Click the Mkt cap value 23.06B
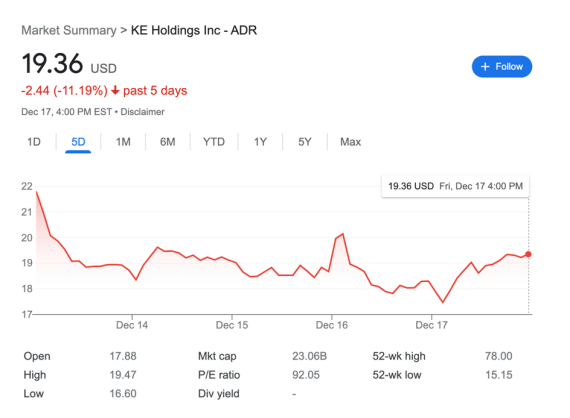This screenshot has width=570, height=418. tap(309, 356)
